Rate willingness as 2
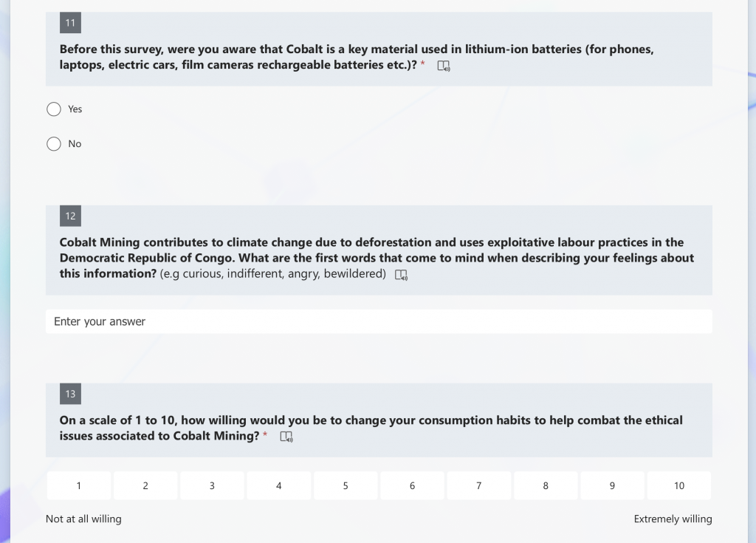The image size is (756, 543). pyautogui.click(x=145, y=485)
